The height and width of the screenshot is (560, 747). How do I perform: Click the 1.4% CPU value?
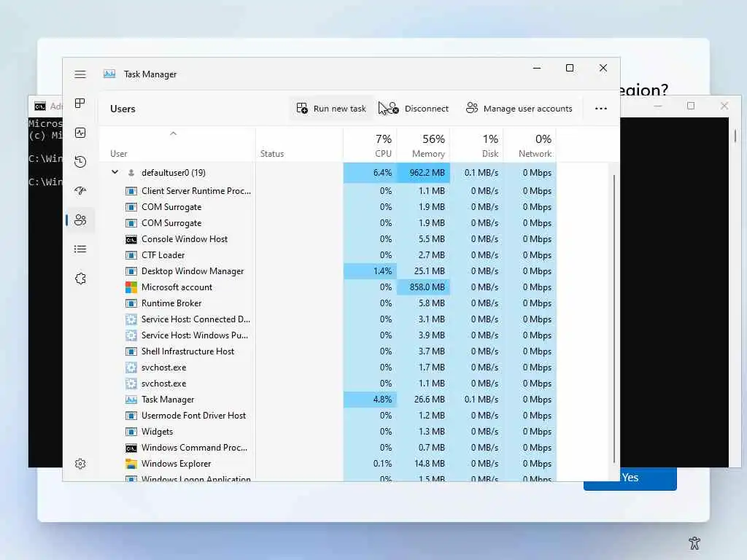(x=382, y=271)
